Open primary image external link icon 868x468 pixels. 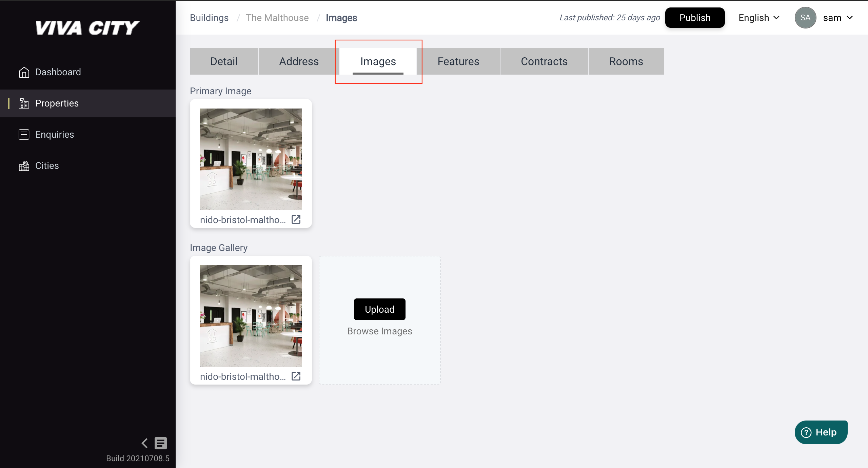click(x=296, y=220)
